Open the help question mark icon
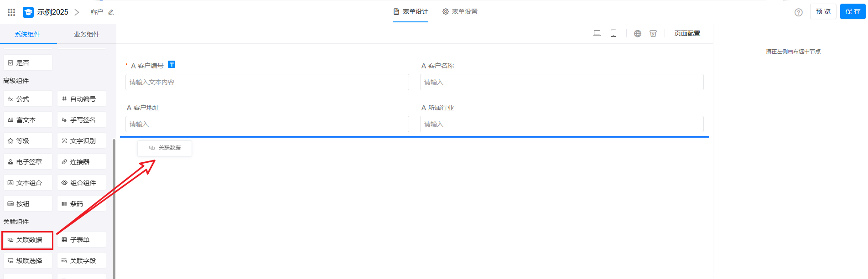The width and height of the screenshot is (868, 279). pos(798,12)
